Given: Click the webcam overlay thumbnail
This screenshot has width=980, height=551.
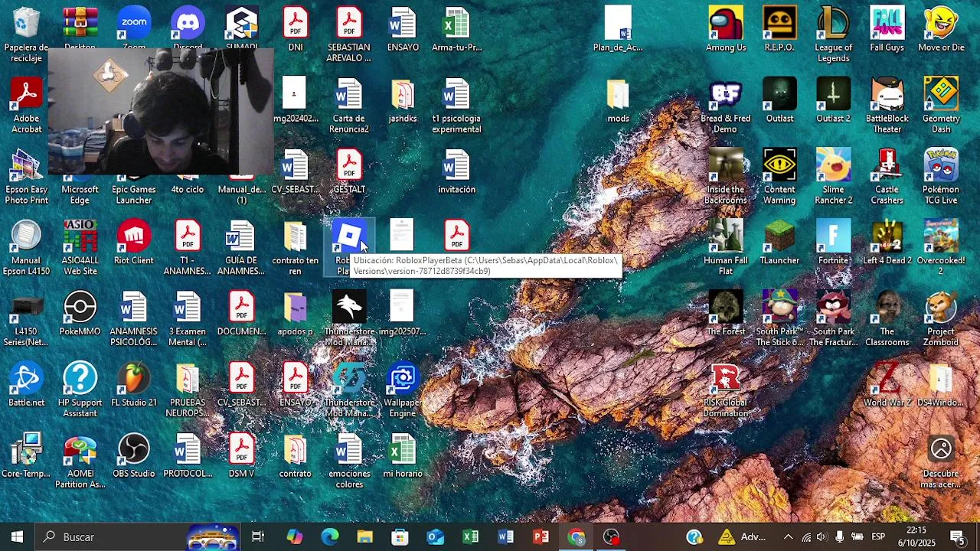Looking at the screenshot, I should coord(161,112).
